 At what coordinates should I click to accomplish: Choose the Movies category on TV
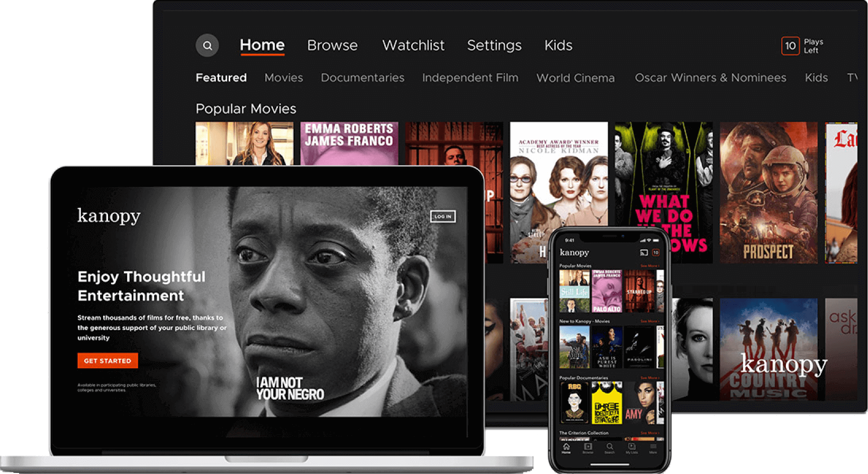pos(284,78)
